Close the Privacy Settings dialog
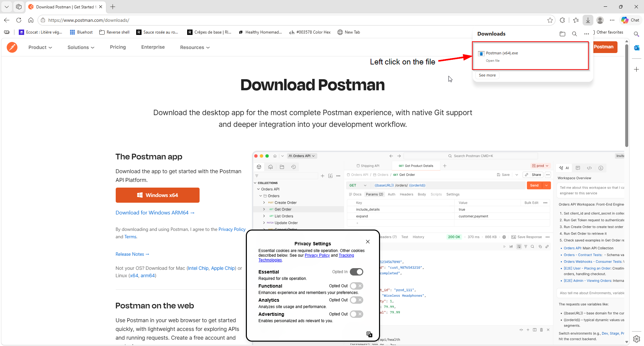The width and height of the screenshot is (644, 346). coord(368,242)
